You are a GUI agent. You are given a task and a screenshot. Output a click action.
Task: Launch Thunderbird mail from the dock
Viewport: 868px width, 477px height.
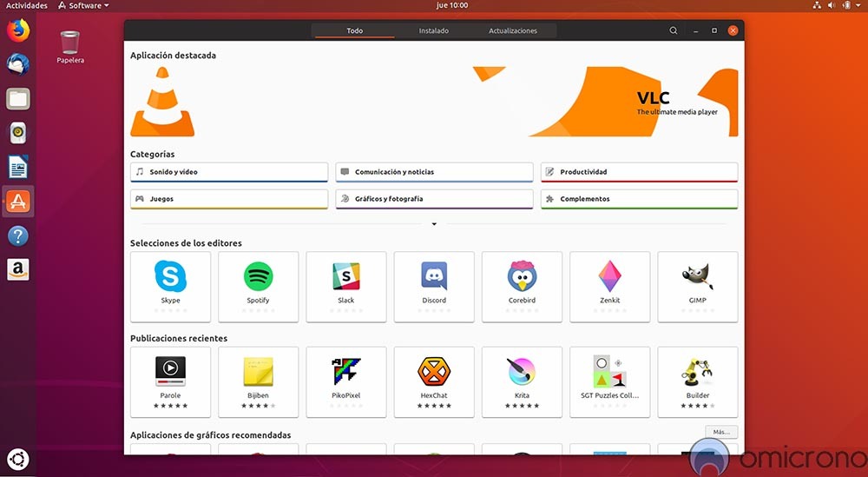(x=18, y=64)
